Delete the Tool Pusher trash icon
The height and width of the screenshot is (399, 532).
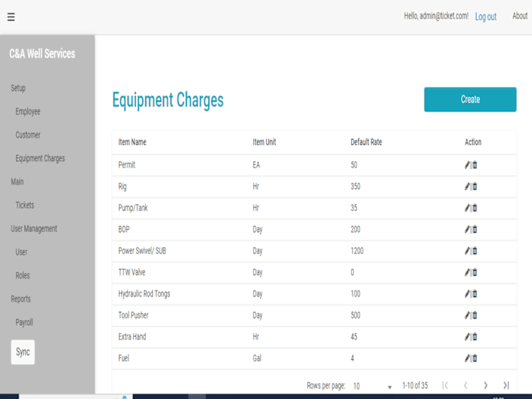click(474, 316)
